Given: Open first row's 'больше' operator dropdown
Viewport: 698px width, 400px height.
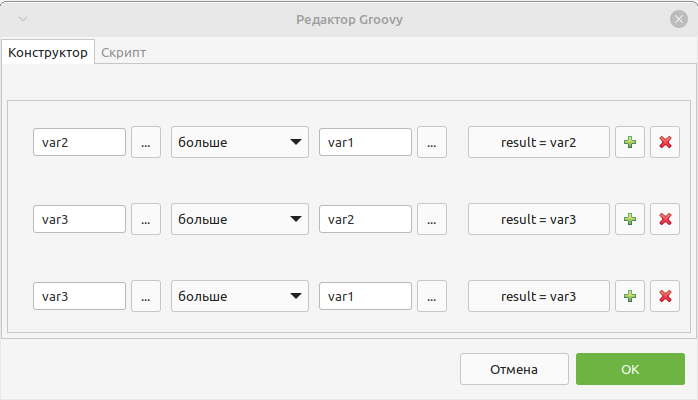Looking at the screenshot, I should [240, 142].
